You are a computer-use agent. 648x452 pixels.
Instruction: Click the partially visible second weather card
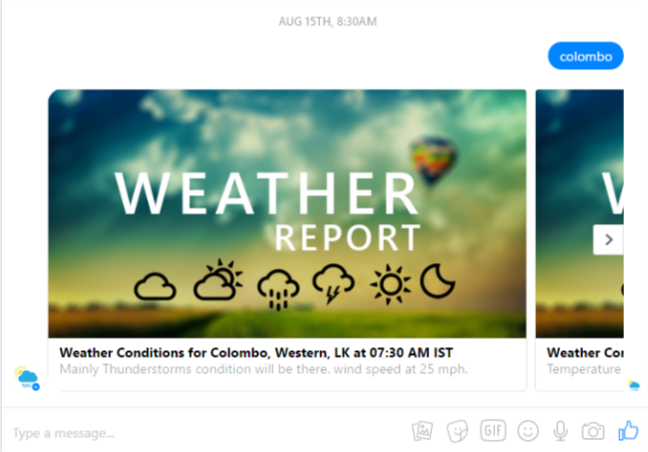coord(579,240)
